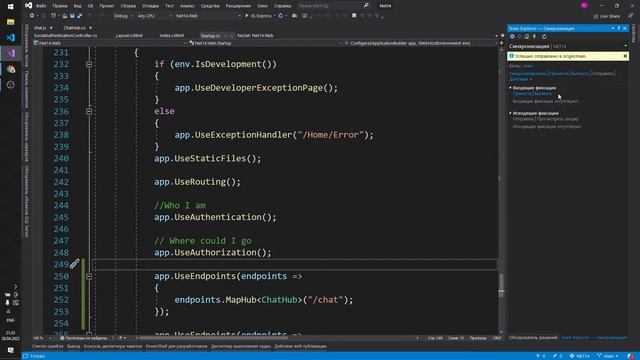Click the browser refresh toolbar icon
The image size is (640, 360).
click(281, 16)
